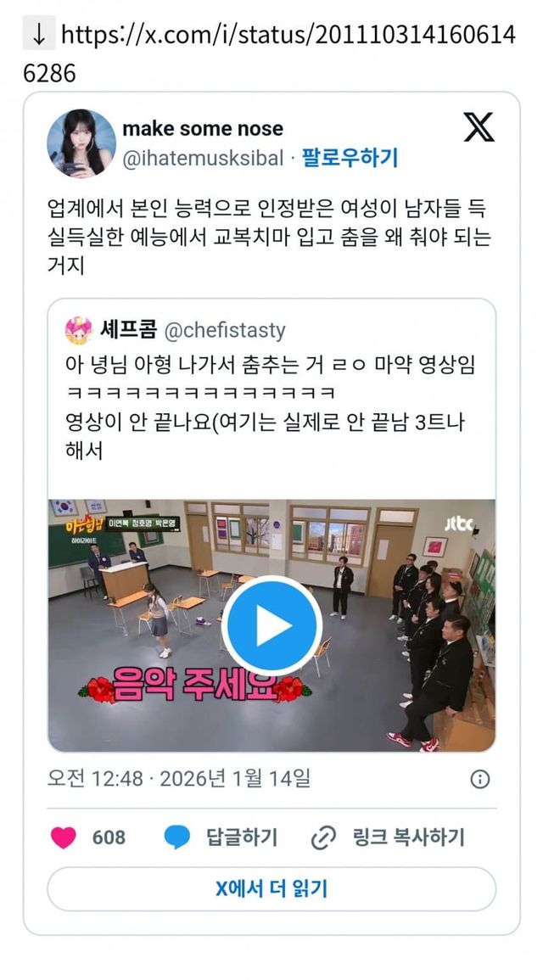Click the make some nose display name
The height and width of the screenshot is (980, 543).
(x=203, y=129)
